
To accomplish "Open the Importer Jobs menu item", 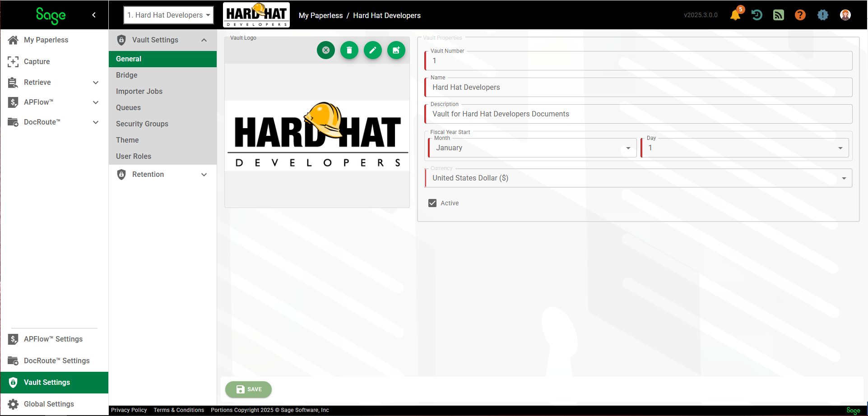I will click(139, 91).
